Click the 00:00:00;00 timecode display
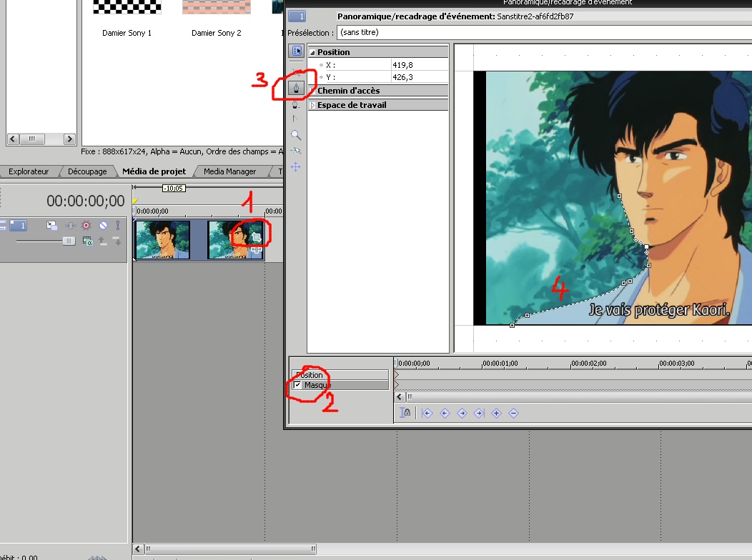Image resolution: width=752 pixels, height=560 pixels. pos(85,201)
